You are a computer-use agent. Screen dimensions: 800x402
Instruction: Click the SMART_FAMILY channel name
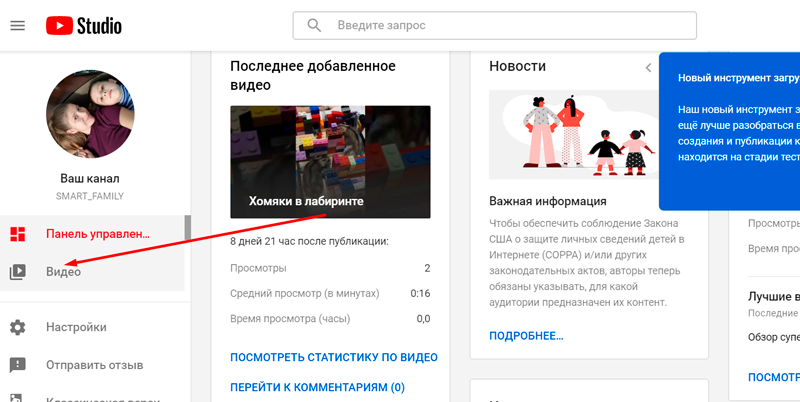tap(90, 196)
